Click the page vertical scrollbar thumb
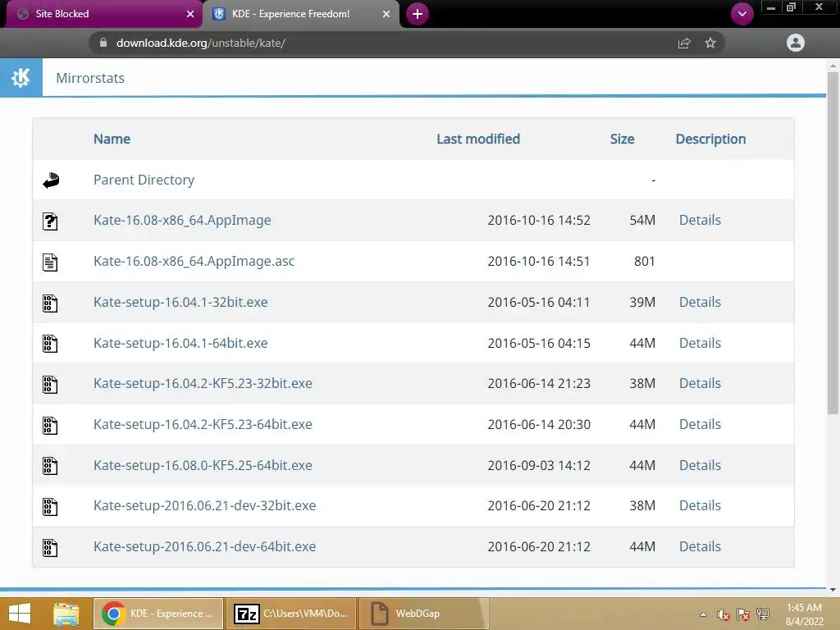 (833, 243)
